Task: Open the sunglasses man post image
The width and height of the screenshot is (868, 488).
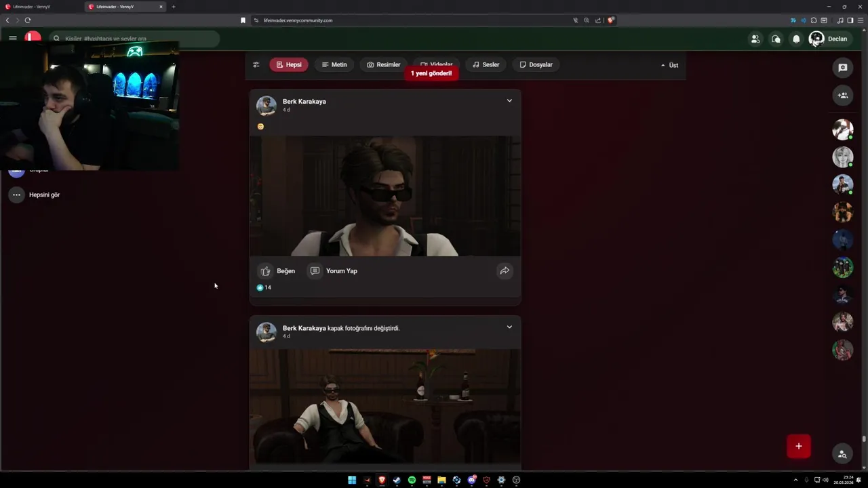Action: click(x=385, y=196)
